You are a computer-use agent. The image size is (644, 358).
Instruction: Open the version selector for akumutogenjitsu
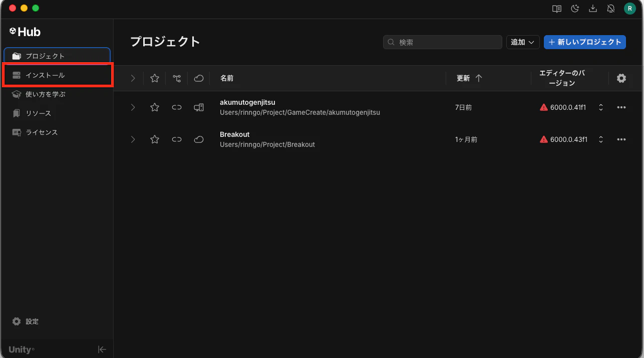(601, 107)
